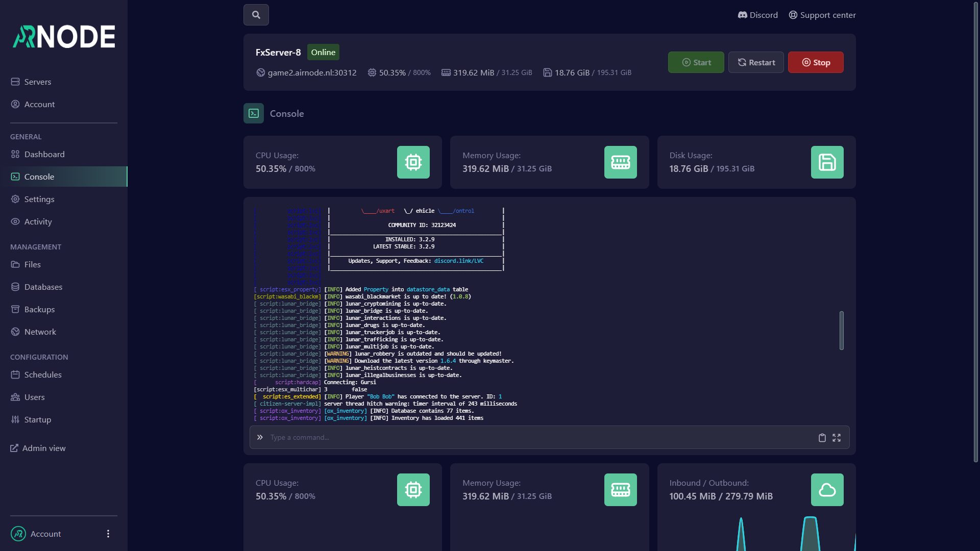The height and width of the screenshot is (551, 980).
Task: Click the Users group icon
Action: [x=15, y=397]
